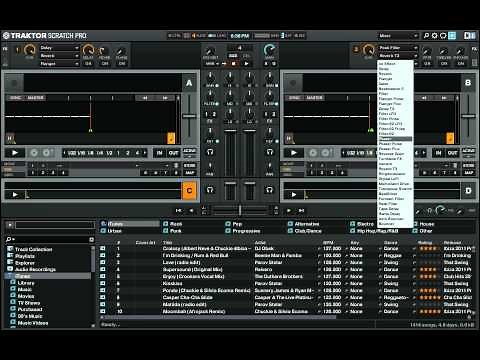Select loop size 1/2 on Deck A
Image resolution: width=480 pixels, height=360 pixels.
click(x=109, y=153)
